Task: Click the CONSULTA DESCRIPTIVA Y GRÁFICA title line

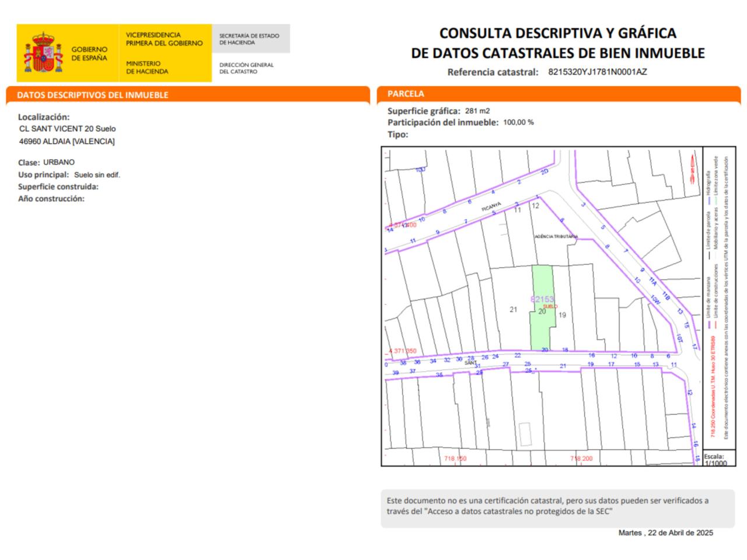Action: (558, 33)
